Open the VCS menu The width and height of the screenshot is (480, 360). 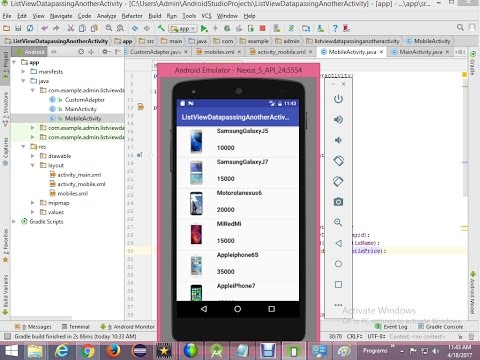point(206,16)
